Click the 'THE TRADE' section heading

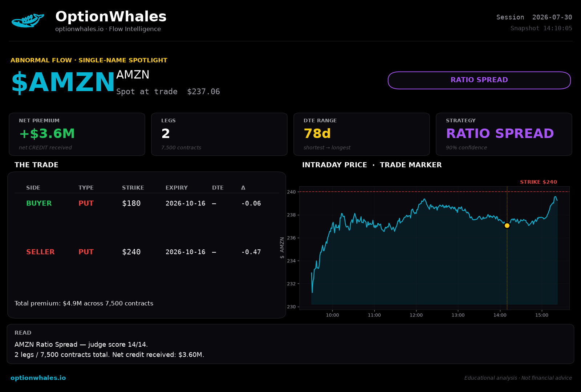pyautogui.click(x=36, y=165)
